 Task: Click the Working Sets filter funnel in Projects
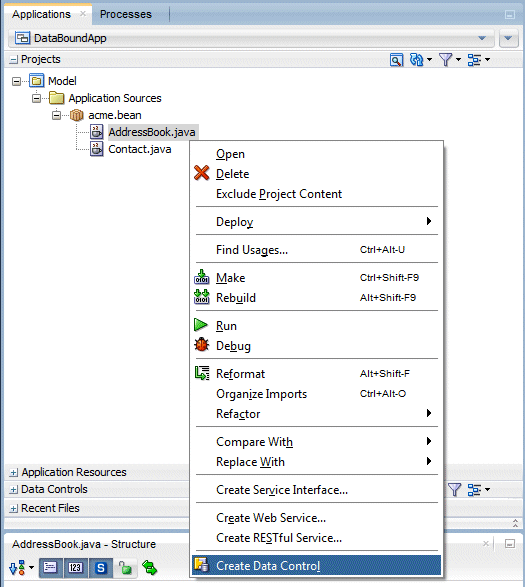point(446,60)
